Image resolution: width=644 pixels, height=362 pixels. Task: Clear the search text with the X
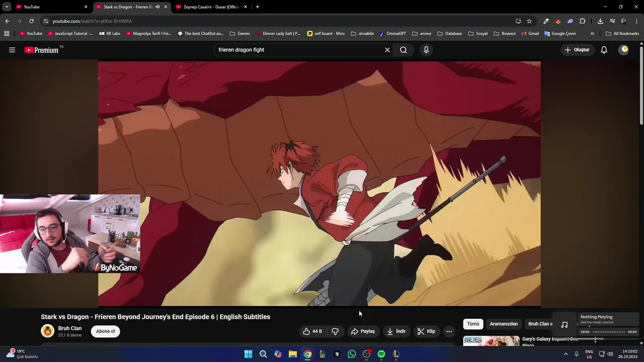tap(387, 50)
